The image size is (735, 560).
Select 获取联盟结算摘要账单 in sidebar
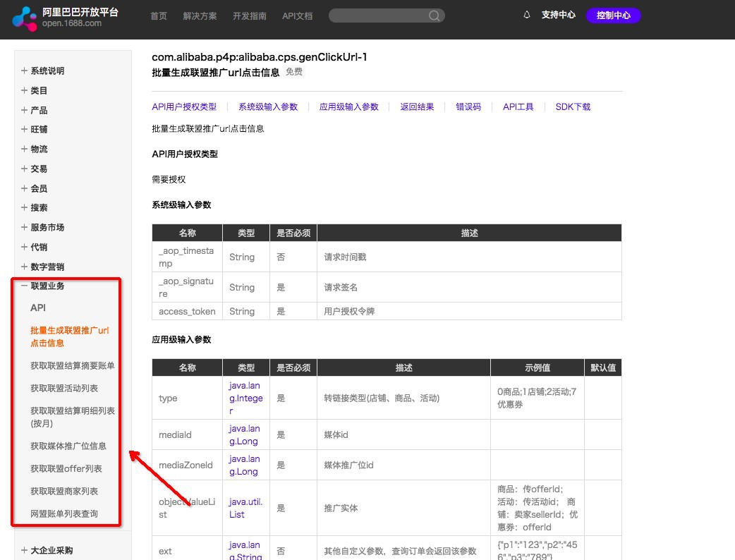[x=72, y=365]
